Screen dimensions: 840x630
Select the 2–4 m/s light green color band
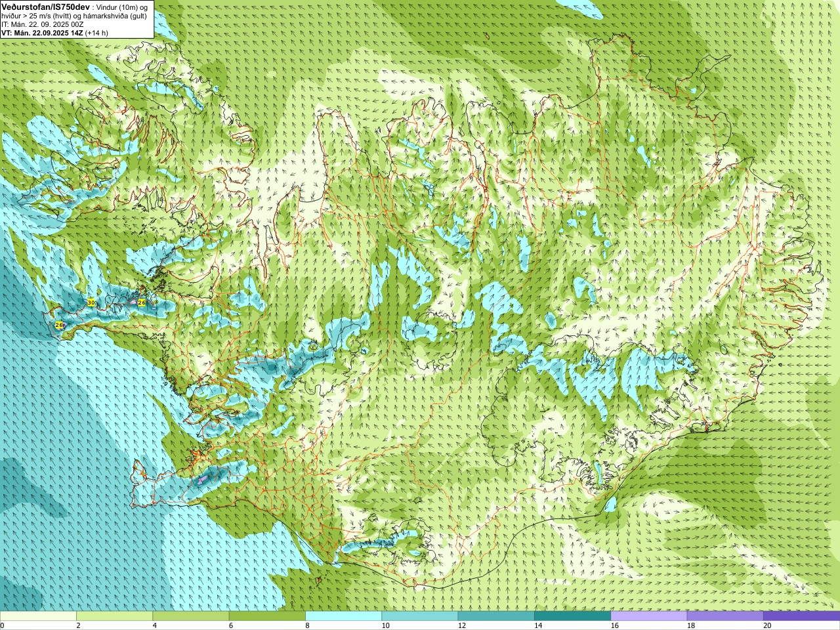click(114, 616)
